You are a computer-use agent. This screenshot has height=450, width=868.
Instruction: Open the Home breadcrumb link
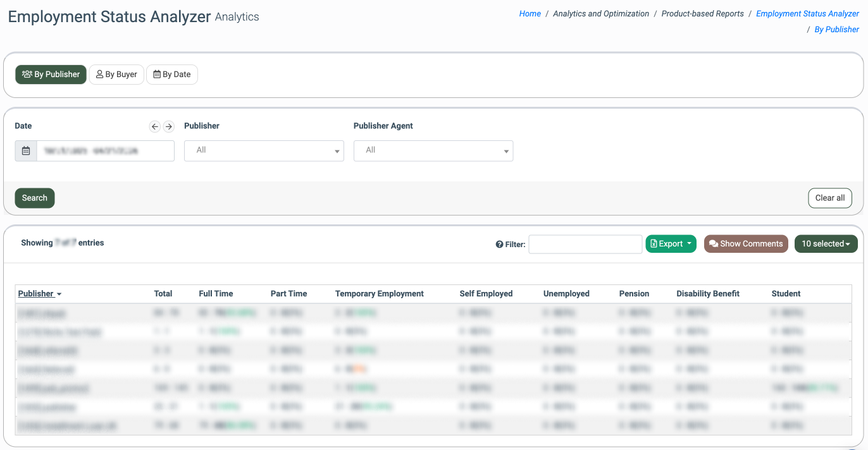point(530,14)
